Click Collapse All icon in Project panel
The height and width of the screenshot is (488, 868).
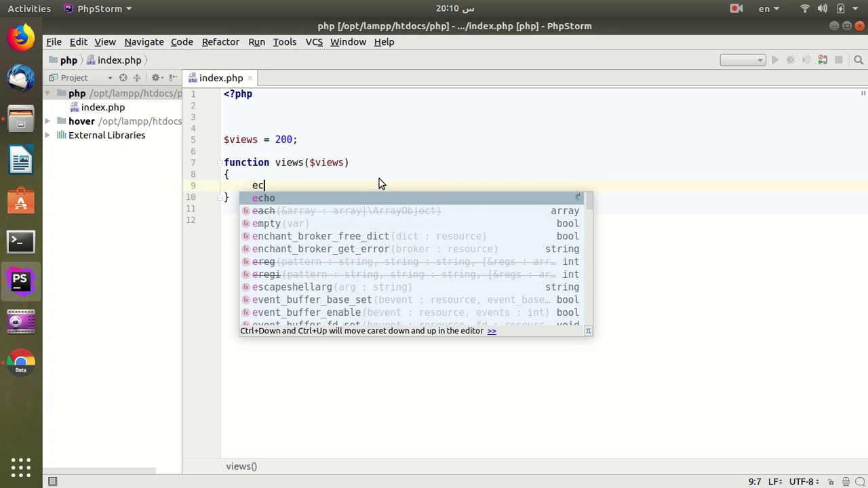(137, 78)
